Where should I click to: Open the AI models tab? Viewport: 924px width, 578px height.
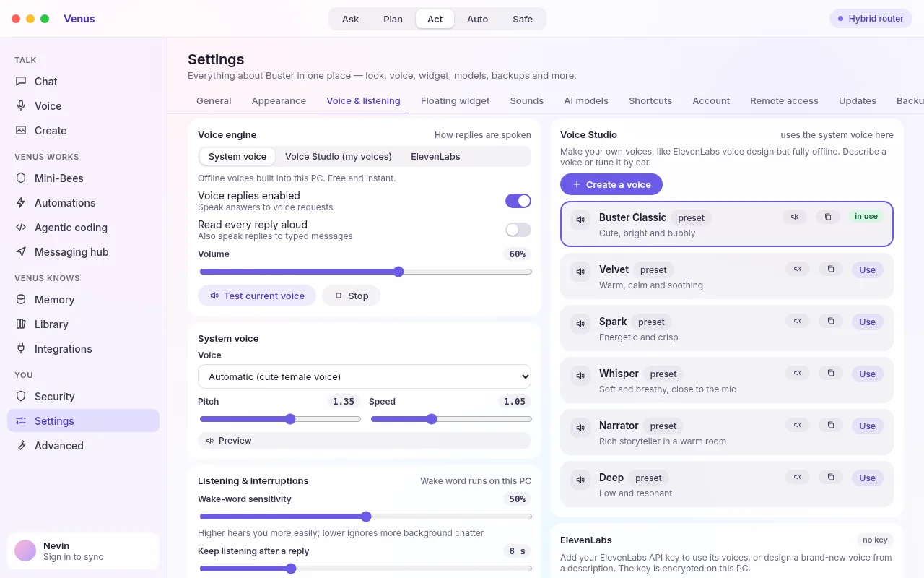(x=586, y=101)
